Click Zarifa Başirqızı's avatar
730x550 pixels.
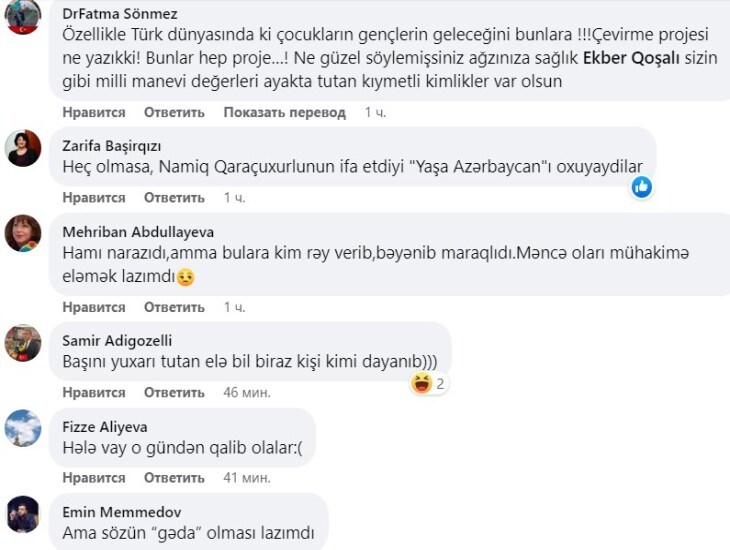23,148
